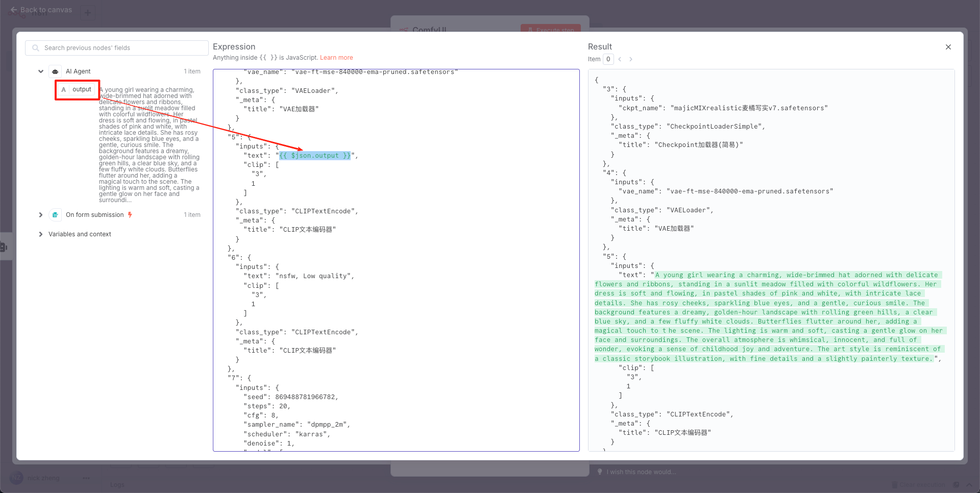Viewport: 980px width, 493px height.
Task: Expand the On form submission node
Action: [41, 215]
